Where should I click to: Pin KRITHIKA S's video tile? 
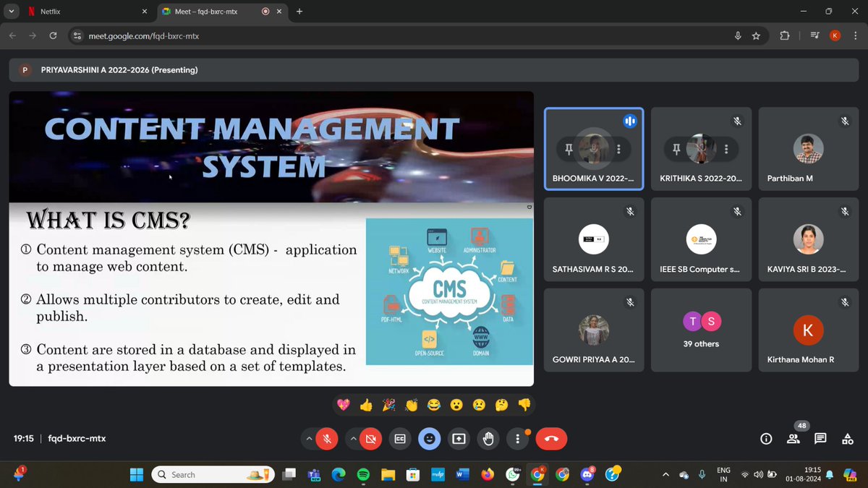(676, 149)
